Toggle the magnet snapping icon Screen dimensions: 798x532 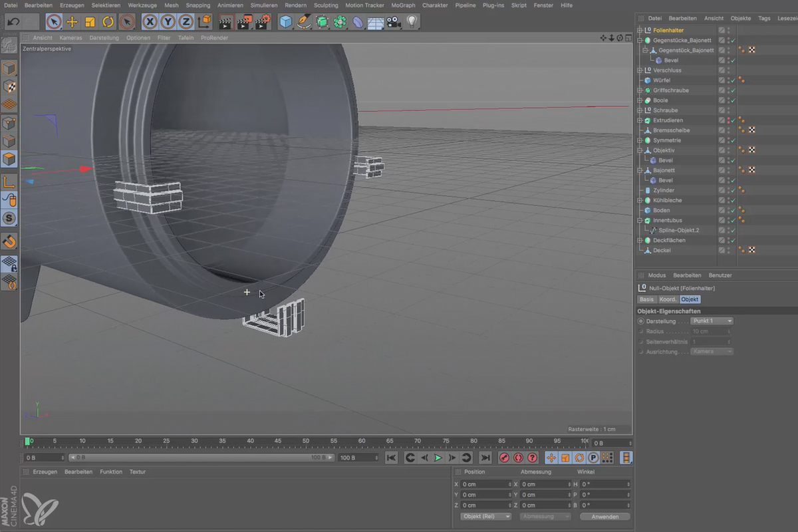click(x=9, y=241)
